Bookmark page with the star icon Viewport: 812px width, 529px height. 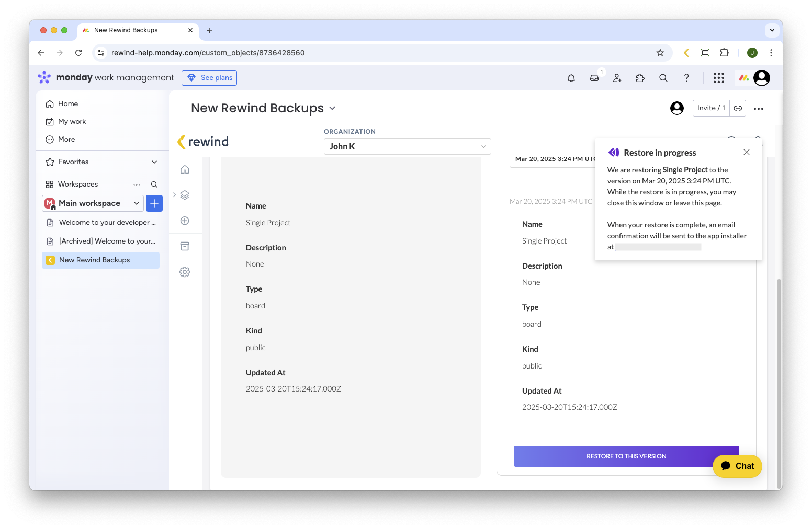pyautogui.click(x=660, y=53)
